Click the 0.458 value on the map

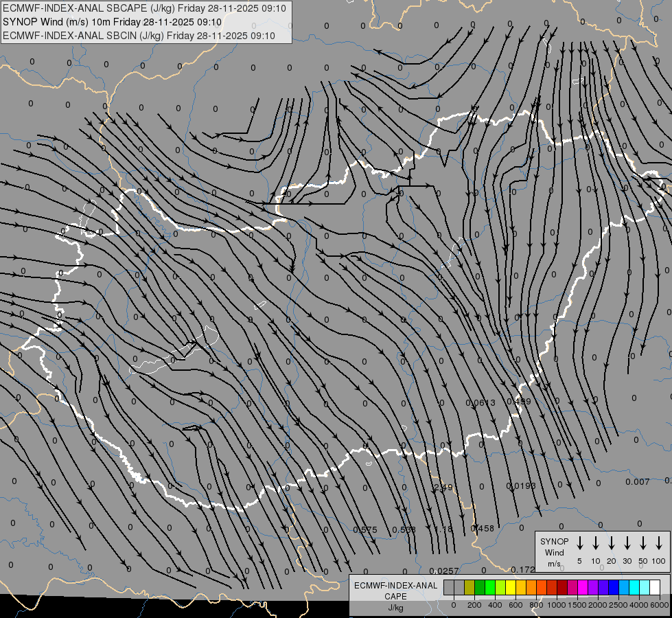click(482, 529)
